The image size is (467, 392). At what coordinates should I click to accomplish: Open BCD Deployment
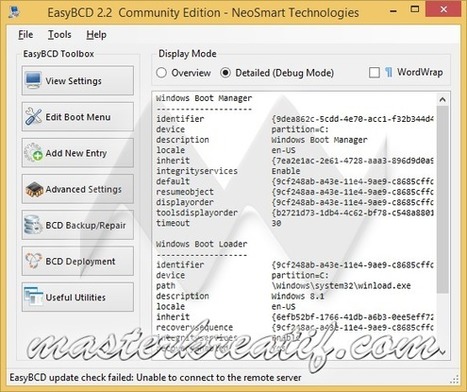point(78,261)
